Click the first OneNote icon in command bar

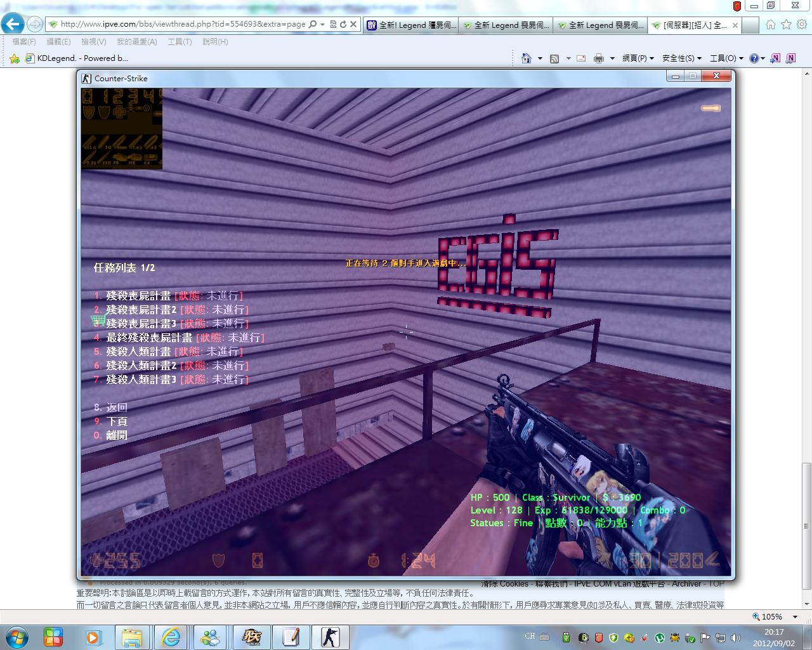click(775, 58)
